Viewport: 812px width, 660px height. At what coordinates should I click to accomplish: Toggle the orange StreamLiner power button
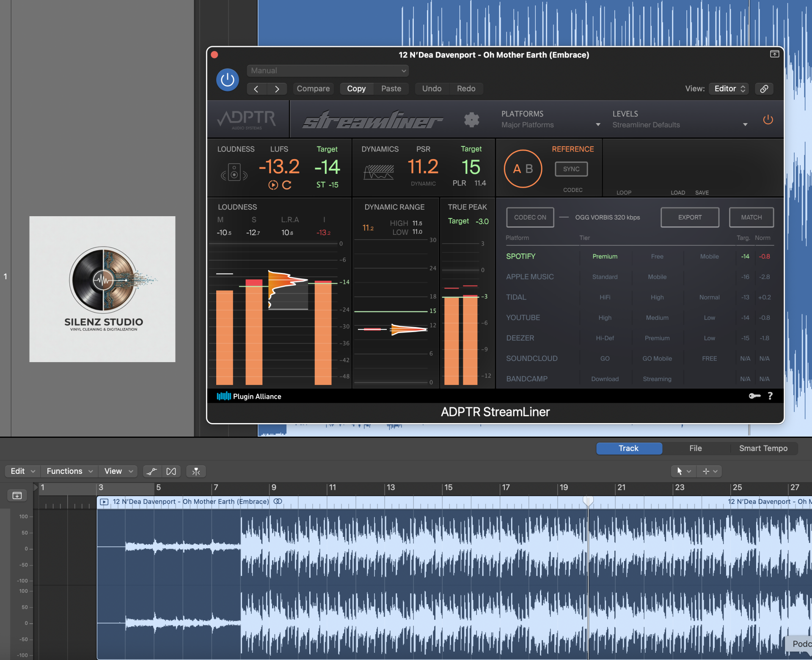pos(768,120)
